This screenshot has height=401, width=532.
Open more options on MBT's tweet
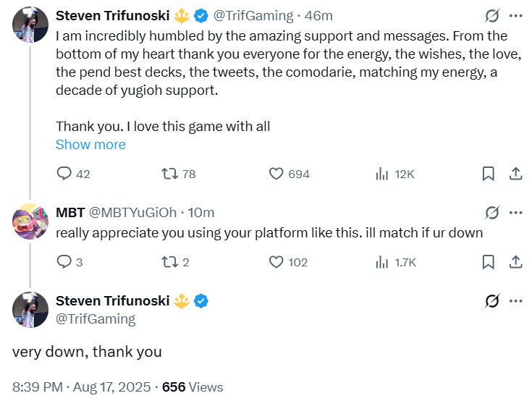515,213
